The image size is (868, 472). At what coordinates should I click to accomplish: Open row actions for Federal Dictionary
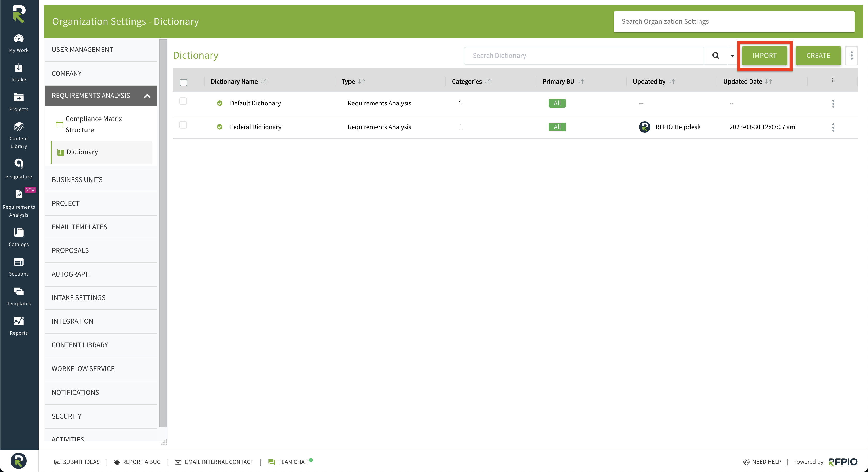[833, 127]
